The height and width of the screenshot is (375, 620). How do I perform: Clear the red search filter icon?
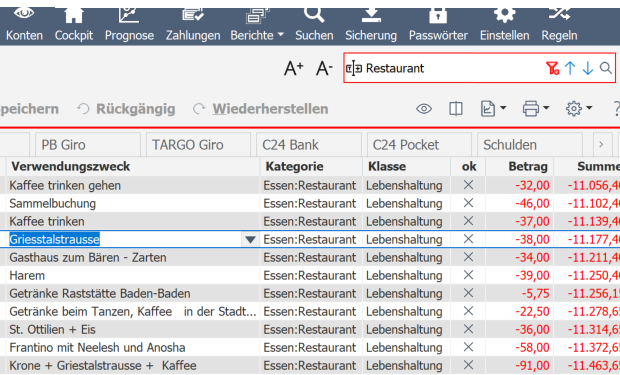(552, 68)
